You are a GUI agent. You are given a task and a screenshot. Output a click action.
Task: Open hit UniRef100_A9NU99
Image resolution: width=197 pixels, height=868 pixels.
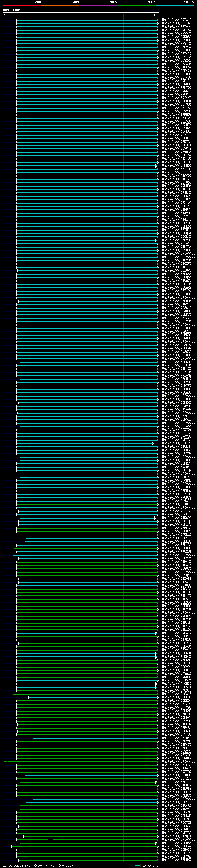(177, 84)
